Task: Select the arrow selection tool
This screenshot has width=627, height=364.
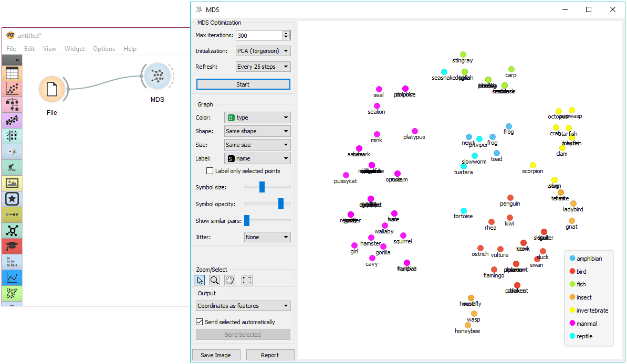Action: point(199,280)
